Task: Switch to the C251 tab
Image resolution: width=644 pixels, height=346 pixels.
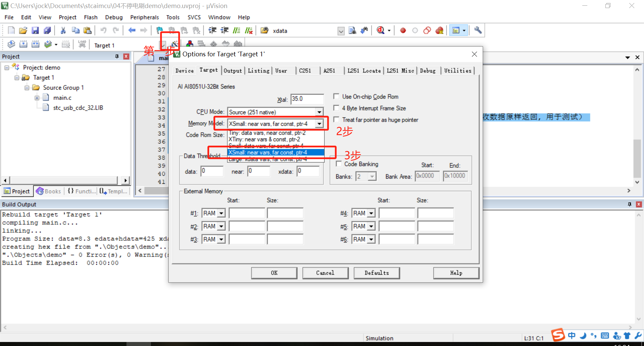Action: [x=305, y=71]
